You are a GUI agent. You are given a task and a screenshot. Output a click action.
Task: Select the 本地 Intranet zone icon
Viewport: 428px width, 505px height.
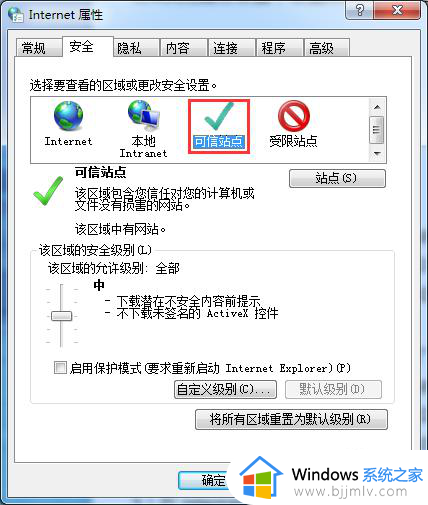tap(144, 116)
